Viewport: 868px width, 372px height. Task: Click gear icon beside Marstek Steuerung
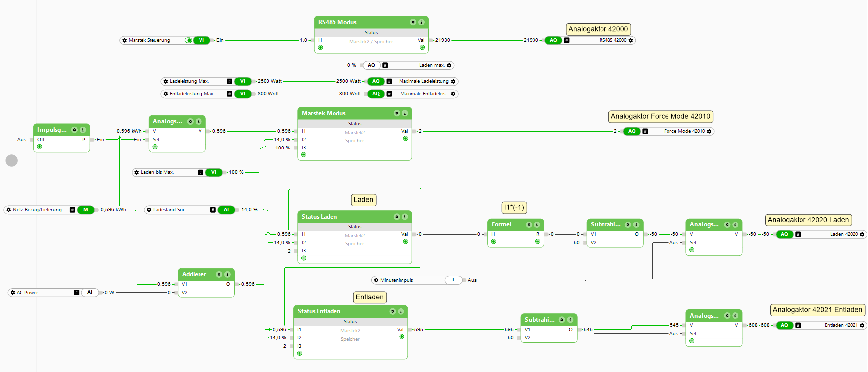click(125, 40)
